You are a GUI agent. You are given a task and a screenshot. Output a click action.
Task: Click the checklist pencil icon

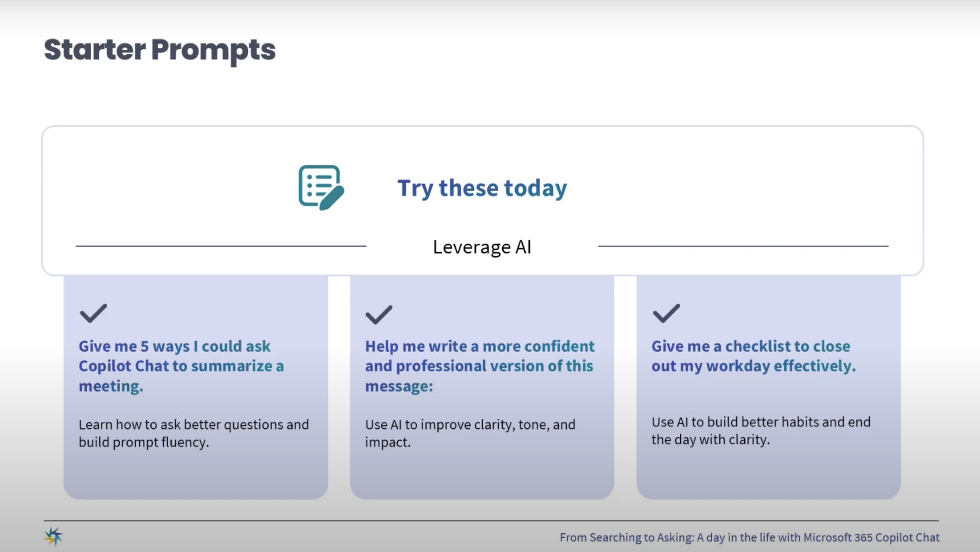[321, 187]
